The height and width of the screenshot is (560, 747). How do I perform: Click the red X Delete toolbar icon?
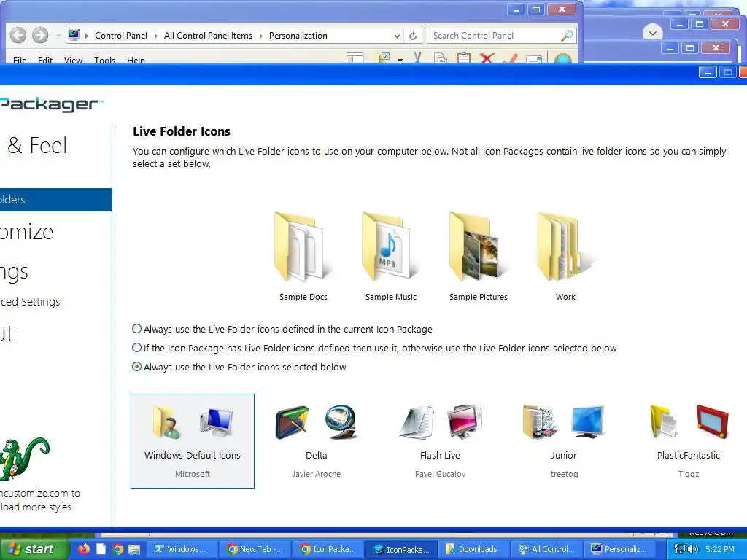click(487, 58)
